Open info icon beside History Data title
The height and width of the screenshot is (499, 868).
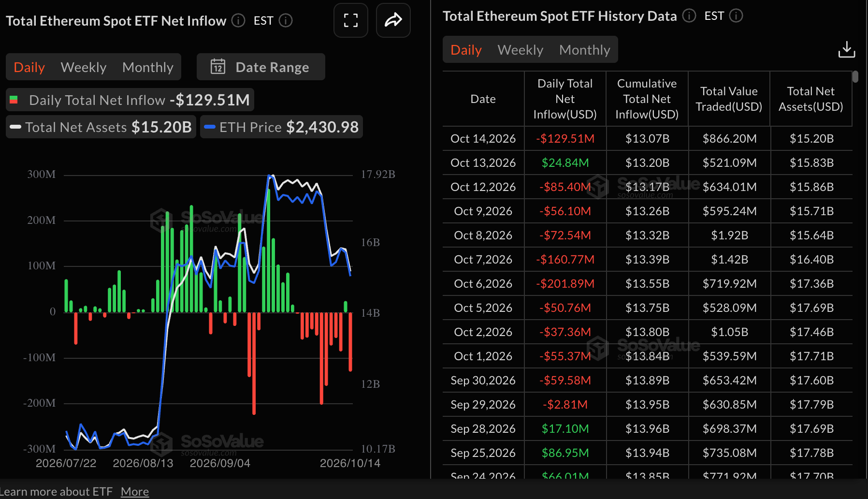(x=689, y=16)
